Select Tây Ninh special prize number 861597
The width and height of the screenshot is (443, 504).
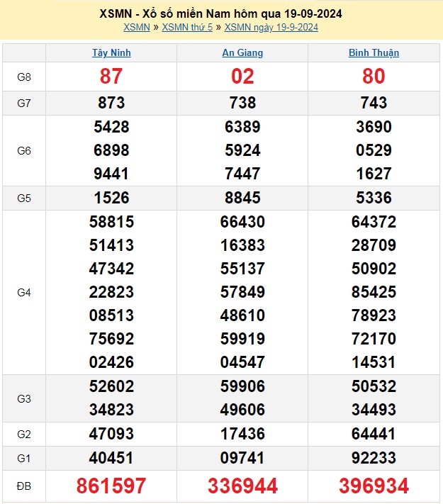point(111,486)
